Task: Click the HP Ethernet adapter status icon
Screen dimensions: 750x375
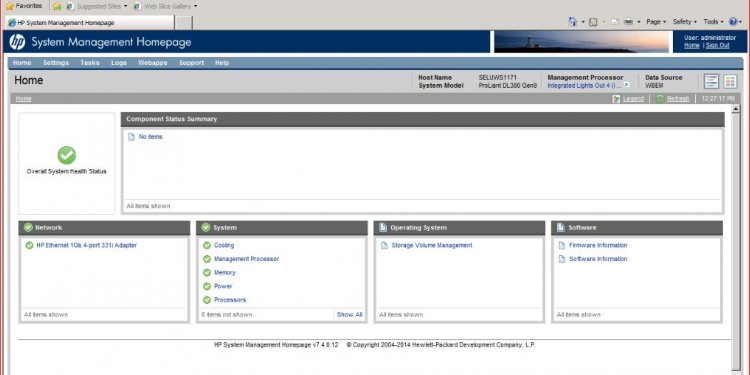Action: pos(29,245)
